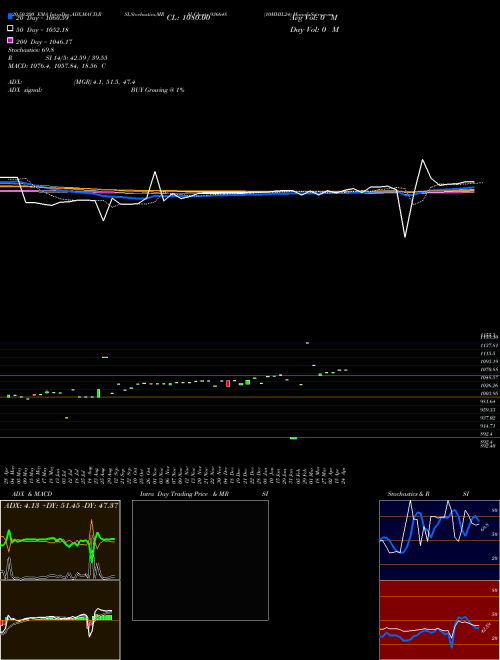Click the 937.02 price axis label
Screen dimensions: 500x660
(x=489, y=418)
